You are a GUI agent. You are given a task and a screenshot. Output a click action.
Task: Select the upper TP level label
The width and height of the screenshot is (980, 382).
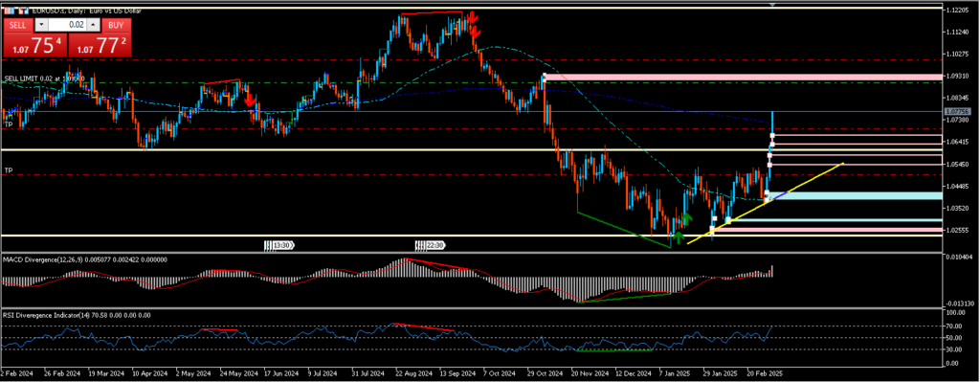click(9, 125)
